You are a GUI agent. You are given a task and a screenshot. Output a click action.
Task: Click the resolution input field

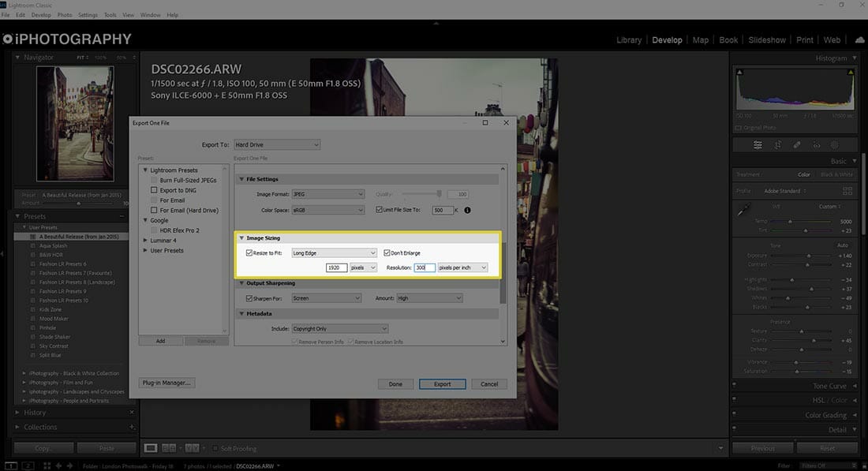point(425,268)
